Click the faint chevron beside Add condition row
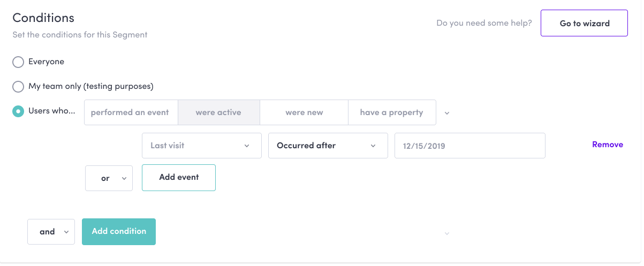The width and height of the screenshot is (644, 266). [447, 233]
